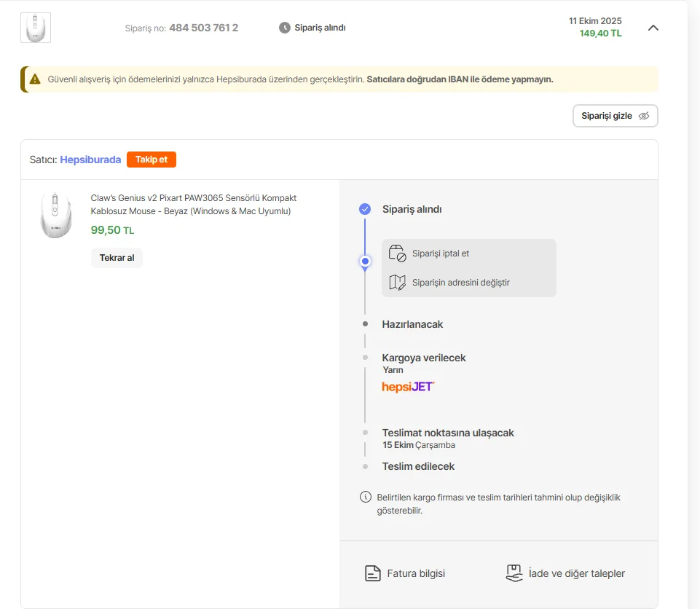The image size is (700, 609).
Task: Click the crossed-eye icon in Siparişi gizle
Action: click(x=644, y=116)
